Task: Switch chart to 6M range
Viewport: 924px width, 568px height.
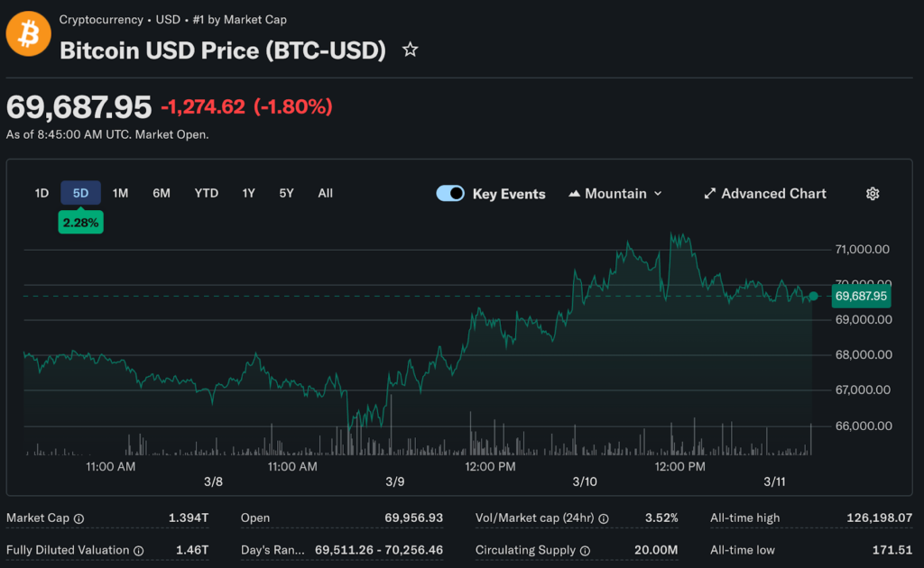Action: point(162,193)
